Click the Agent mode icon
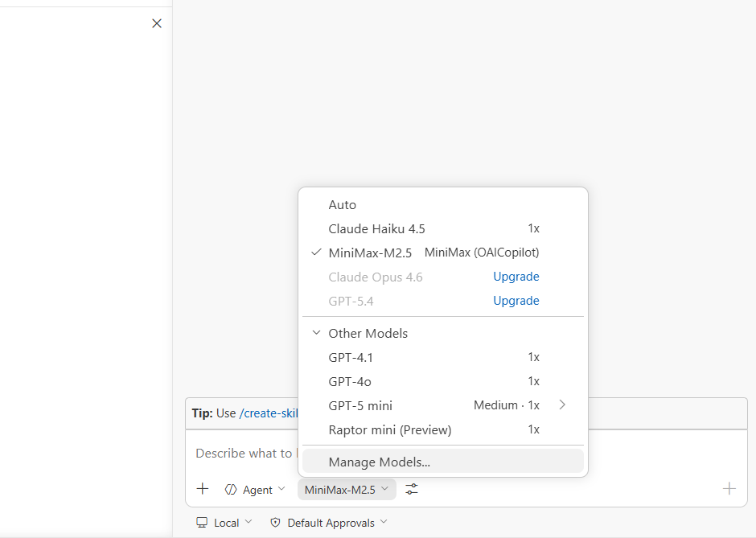Image resolution: width=756 pixels, height=538 pixels. (231, 489)
